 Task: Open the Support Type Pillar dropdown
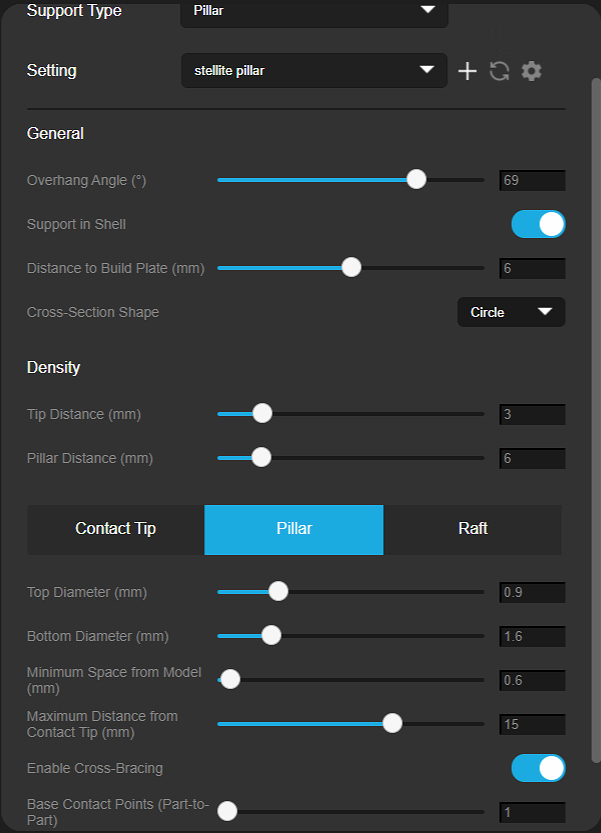(314, 13)
